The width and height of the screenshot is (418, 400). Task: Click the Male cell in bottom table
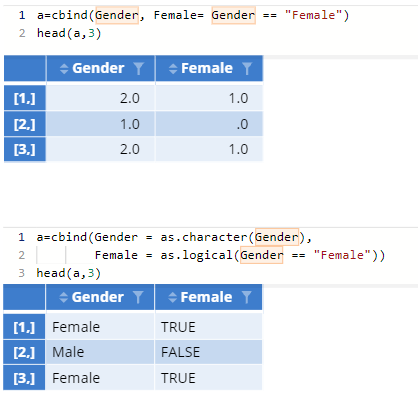coord(100,352)
